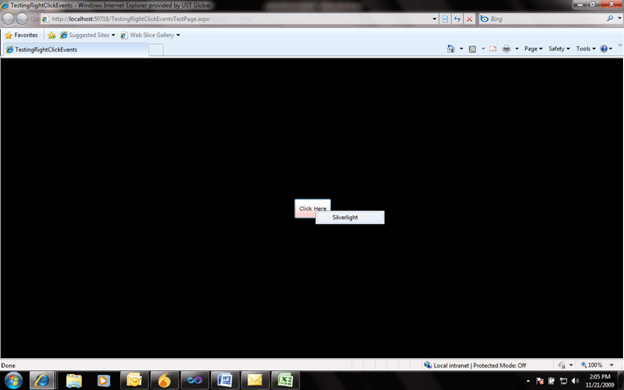Expand the address bar history dropdown
This screenshot has width=624, height=390.
(x=435, y=19)
